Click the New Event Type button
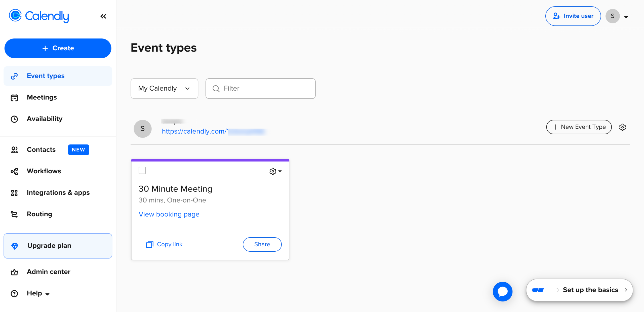 click(x=579, y=127)
